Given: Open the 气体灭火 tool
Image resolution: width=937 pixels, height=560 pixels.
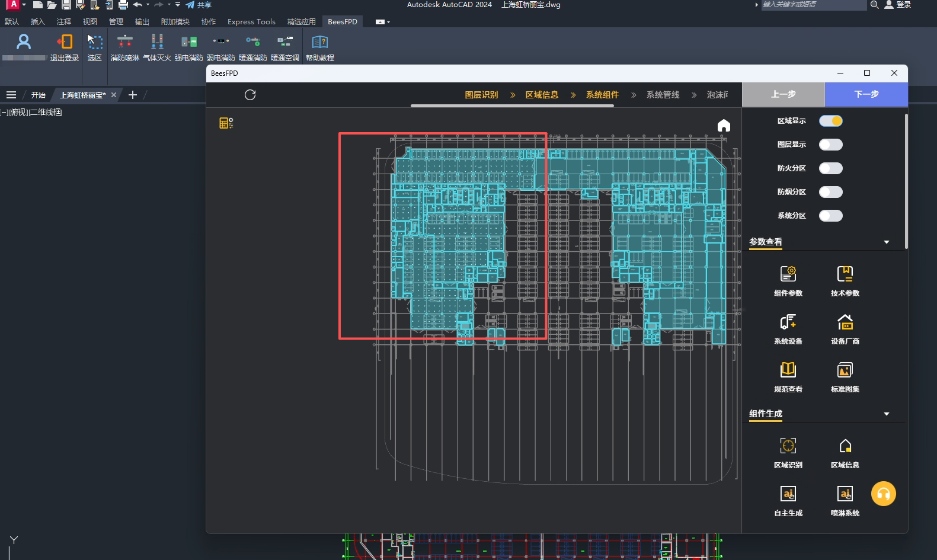Looking at the screenshot, I should click(157, 47).
